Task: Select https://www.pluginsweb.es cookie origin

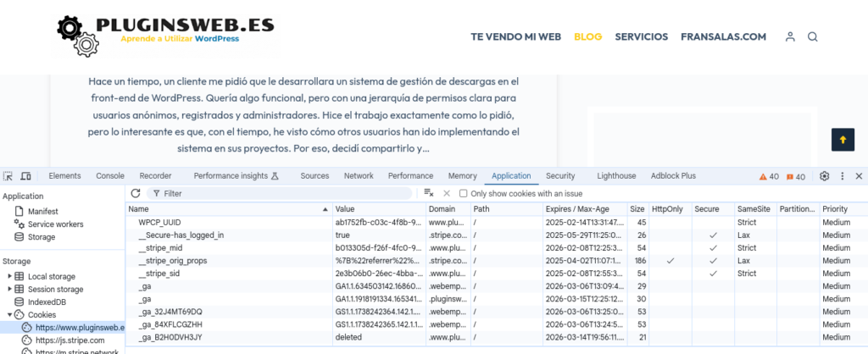Action: (x=74, y=328)
